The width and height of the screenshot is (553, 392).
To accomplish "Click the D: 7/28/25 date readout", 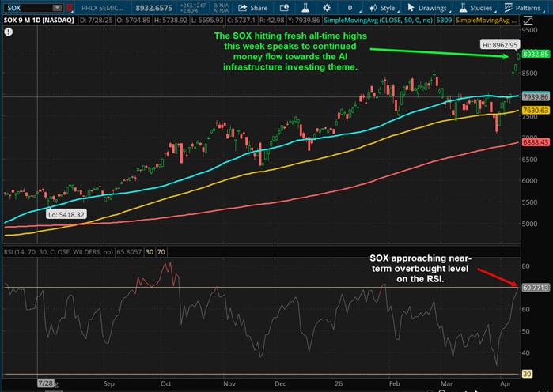I will coord(97,20).
